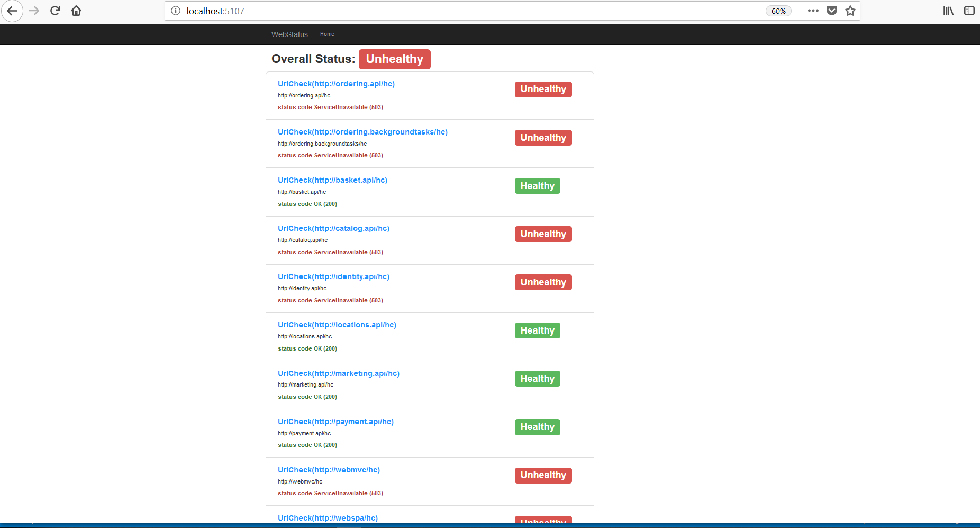Click the browser back navigation arrow
980x528 pixels.
[12, 11]
